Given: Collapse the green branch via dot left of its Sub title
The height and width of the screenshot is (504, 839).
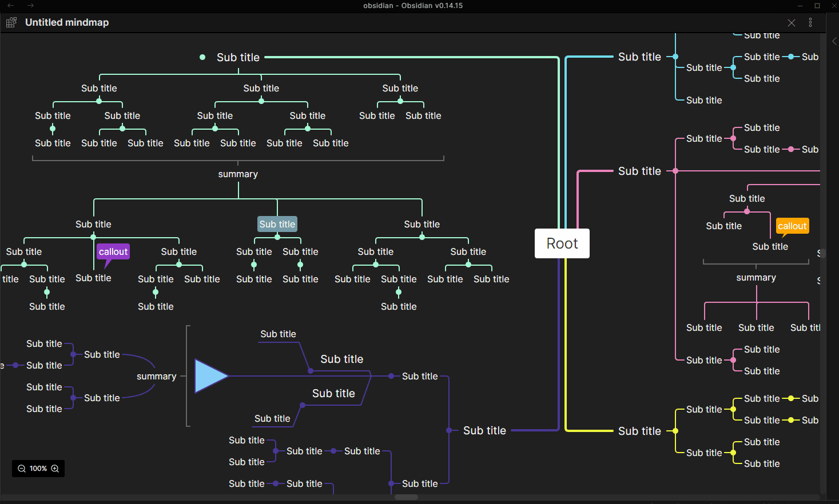Looking at the screenshot, I should (202, 57).
